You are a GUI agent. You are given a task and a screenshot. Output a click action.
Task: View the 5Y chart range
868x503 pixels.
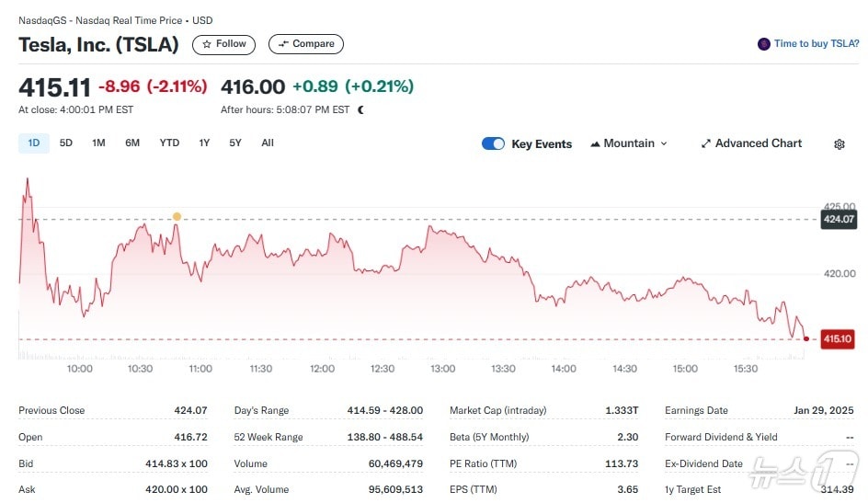pyautogui.click(x=235, y=143)
